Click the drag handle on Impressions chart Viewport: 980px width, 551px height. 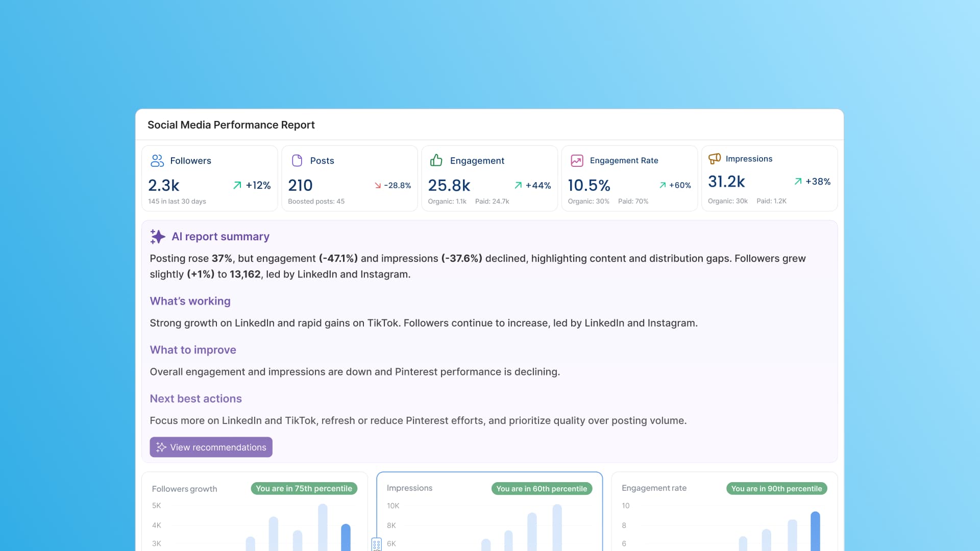tap(377, 544)
